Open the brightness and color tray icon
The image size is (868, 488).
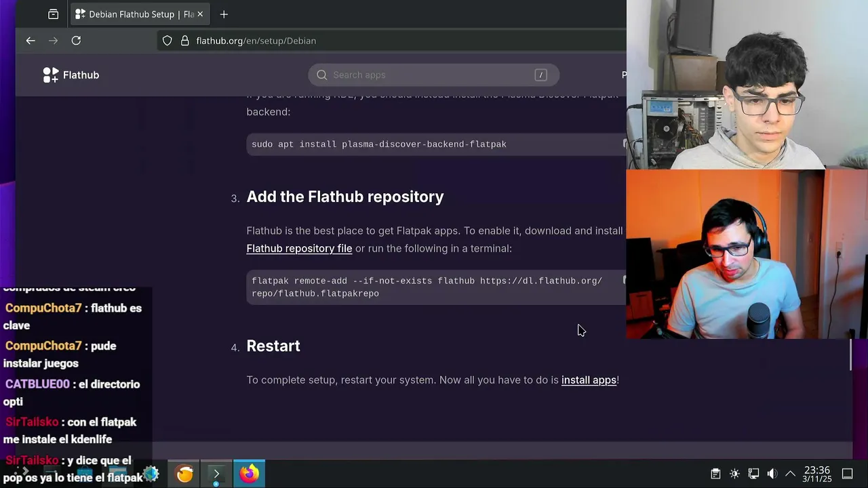coord(734,474)
